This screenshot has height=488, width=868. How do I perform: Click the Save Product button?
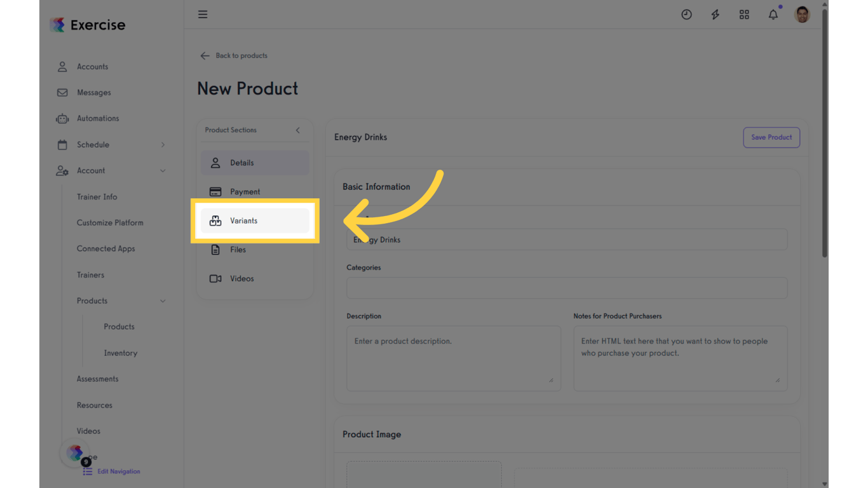(x=771, y=137)
